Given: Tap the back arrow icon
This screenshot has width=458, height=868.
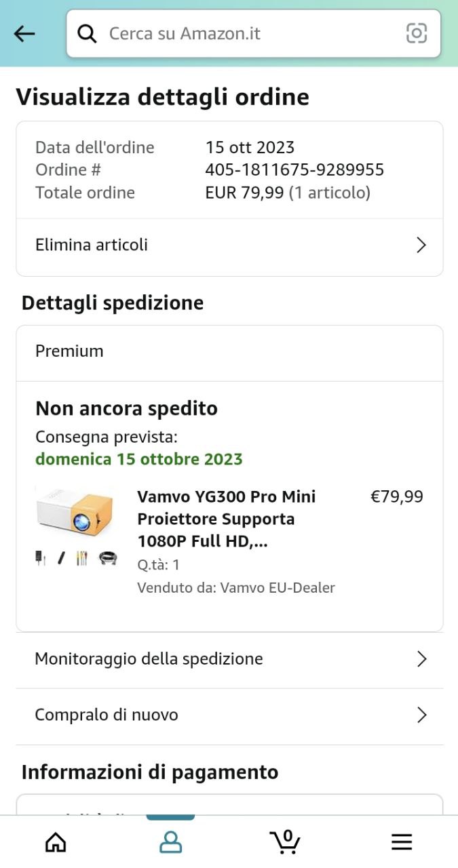Looking at the screenshot, I should (x=24, y=34).
